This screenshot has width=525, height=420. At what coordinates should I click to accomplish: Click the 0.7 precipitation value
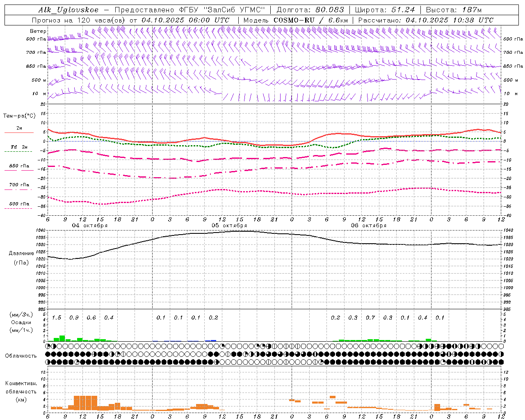[x=370, y=318]
